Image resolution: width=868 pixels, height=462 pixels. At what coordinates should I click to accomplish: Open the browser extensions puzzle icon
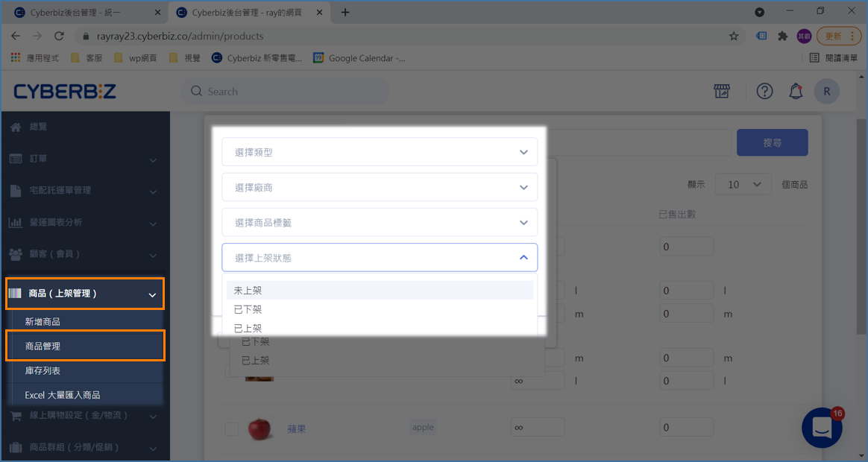(x=782, y=36)
